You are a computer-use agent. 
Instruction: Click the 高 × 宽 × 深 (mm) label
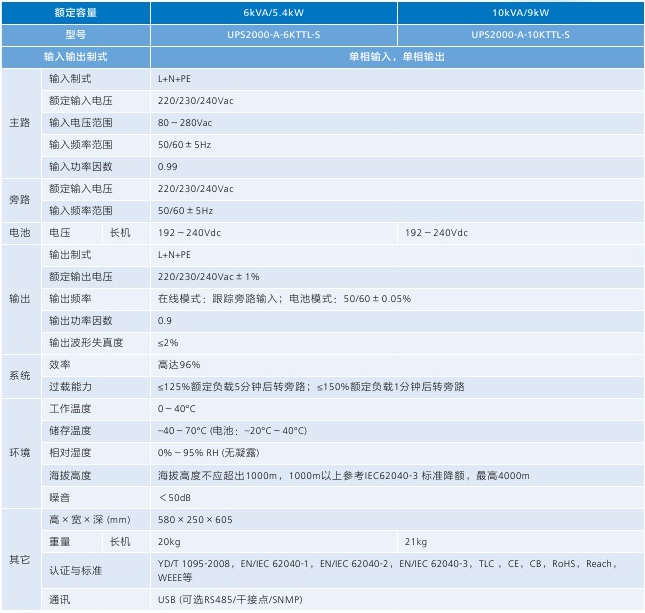(x=90, y=520)
